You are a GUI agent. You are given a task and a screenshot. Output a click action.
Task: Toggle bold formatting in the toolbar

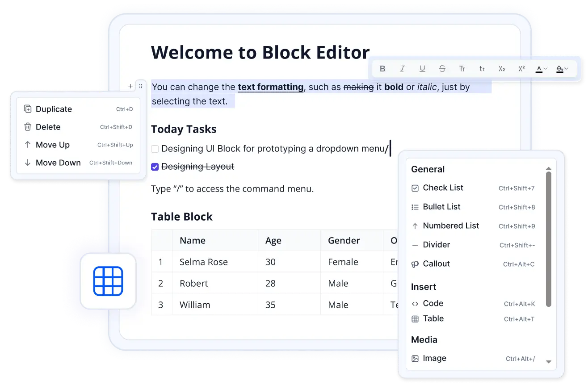coord(382,68)
